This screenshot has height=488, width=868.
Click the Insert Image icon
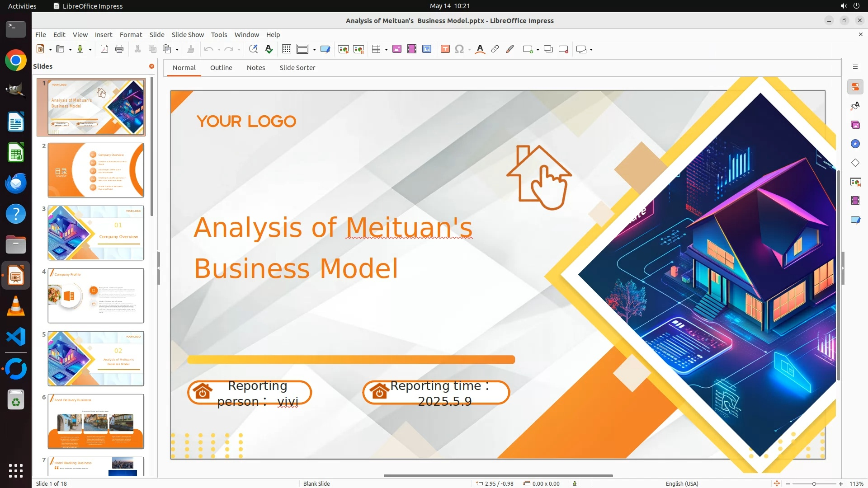[x=397, y=49]
